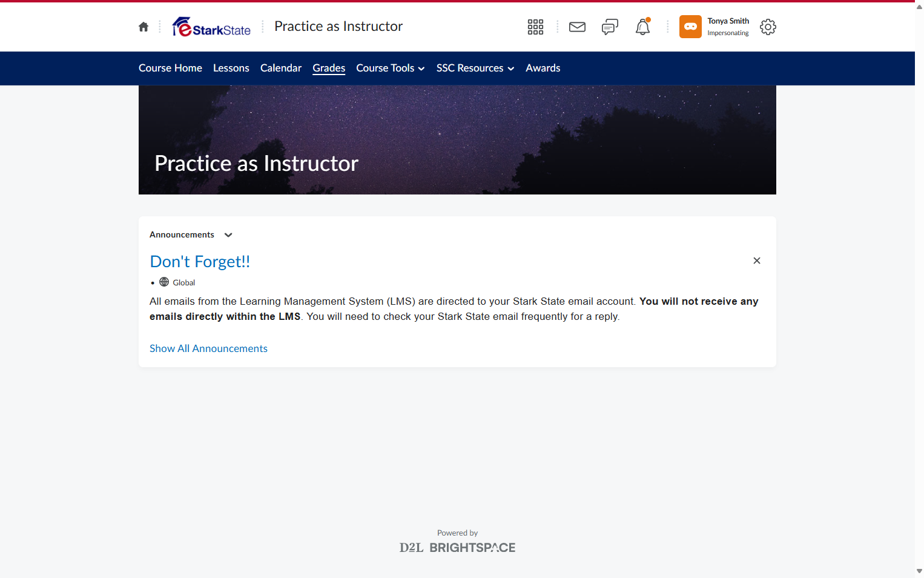
Task: Go to My Home via house icon
Action: [x=144, y=27]
